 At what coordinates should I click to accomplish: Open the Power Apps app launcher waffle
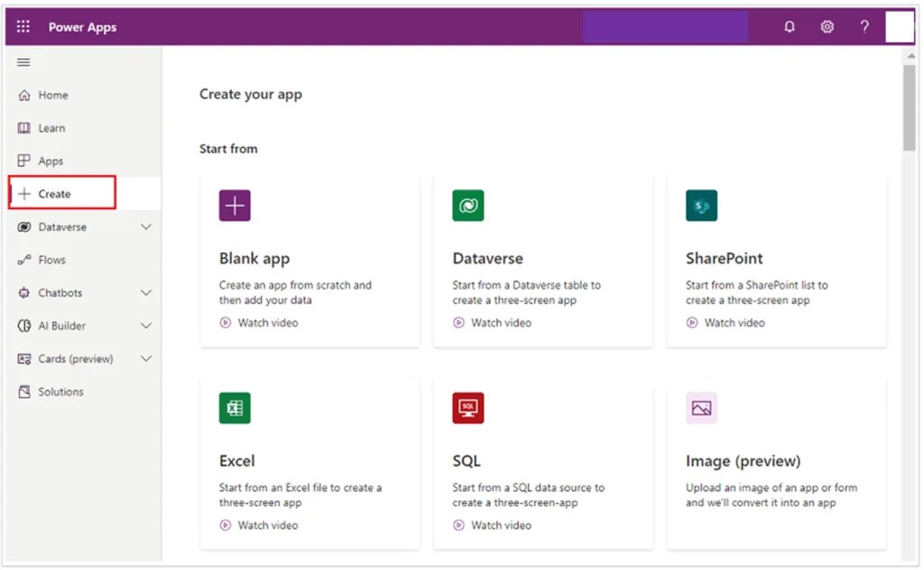point(23,26)
